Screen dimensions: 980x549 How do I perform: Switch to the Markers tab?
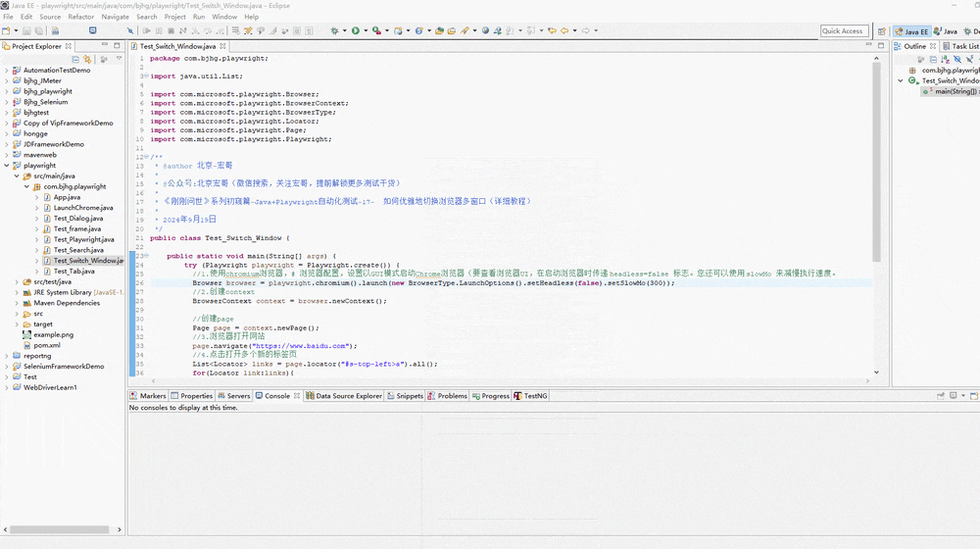point(148,396)
